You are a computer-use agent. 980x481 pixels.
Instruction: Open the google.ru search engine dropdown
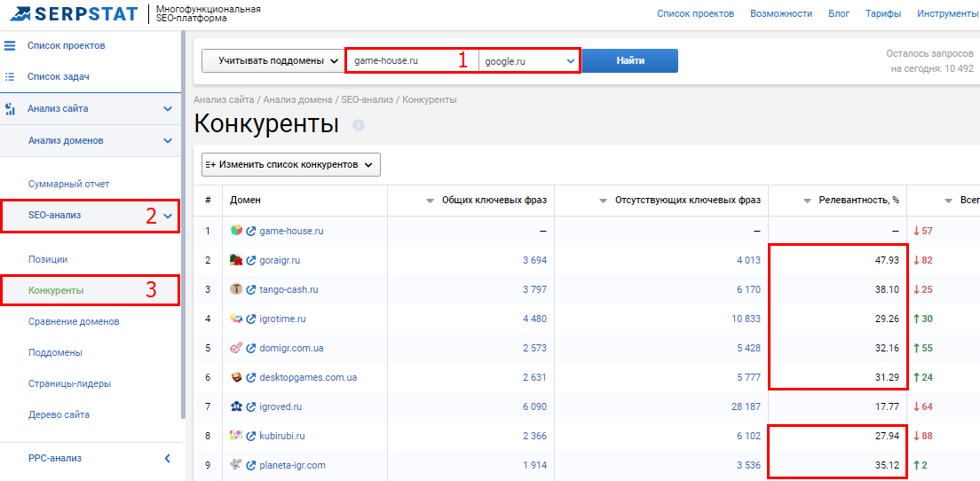click(529, 61)
